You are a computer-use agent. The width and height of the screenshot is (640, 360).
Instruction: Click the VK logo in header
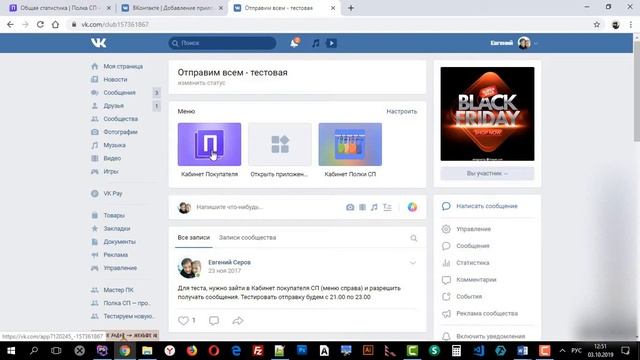pos(98,43)
